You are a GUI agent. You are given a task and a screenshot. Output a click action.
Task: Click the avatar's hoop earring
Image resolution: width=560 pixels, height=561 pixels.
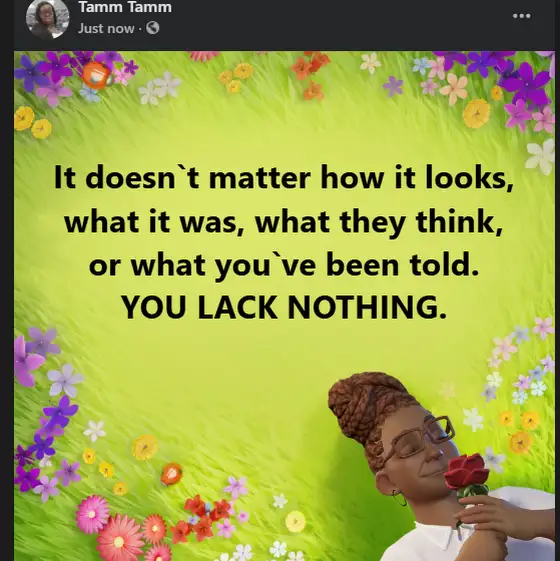click(x=399, y=498)
